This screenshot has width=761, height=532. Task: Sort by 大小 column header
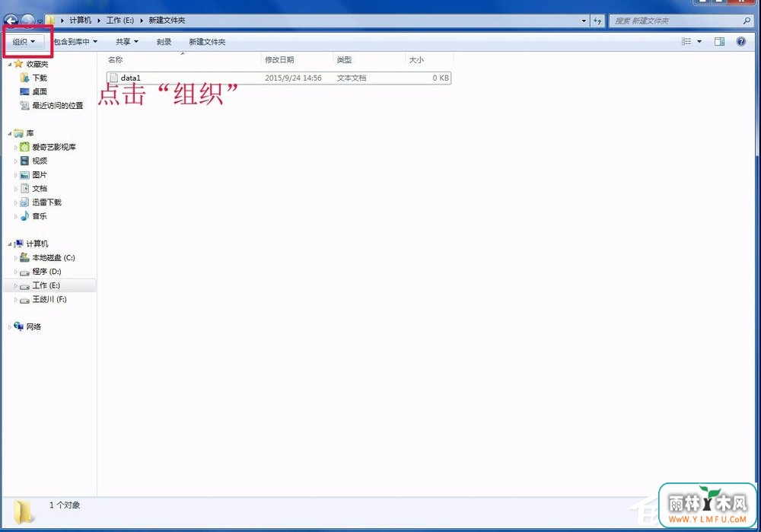pyautogui.click(x=428, y=59)
